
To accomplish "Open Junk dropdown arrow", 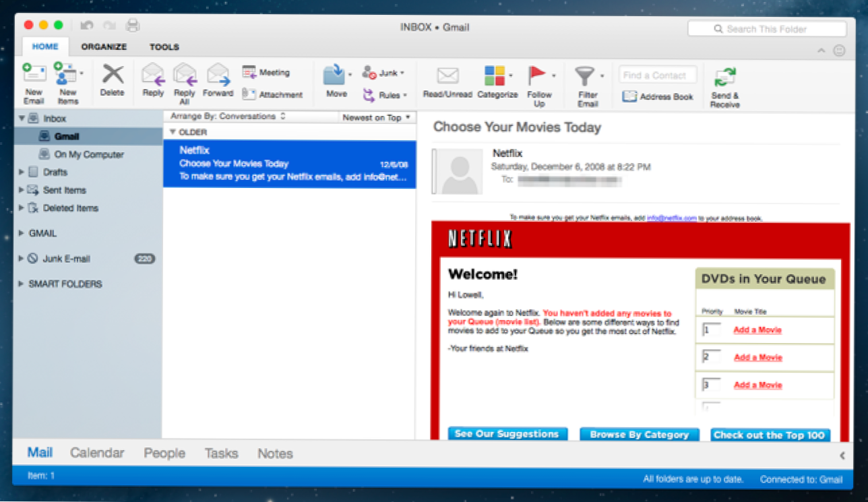I will point(402,73).
